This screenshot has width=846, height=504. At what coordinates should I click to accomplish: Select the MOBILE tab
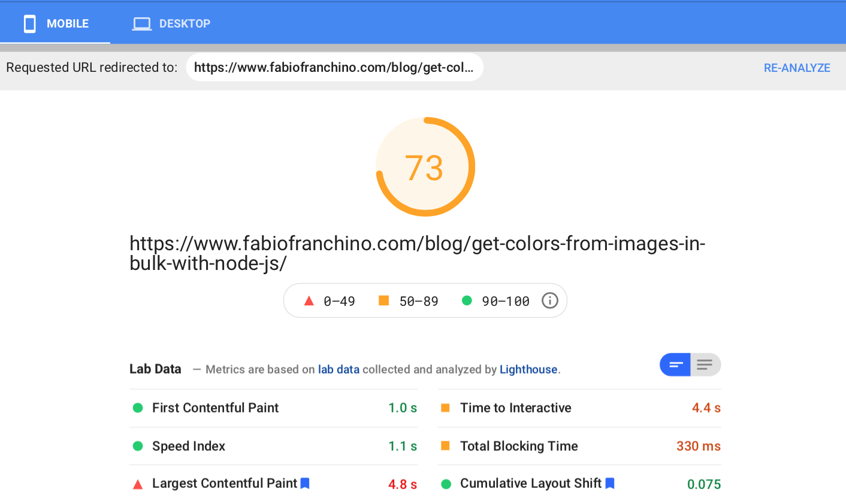click(x=55, y=23)
